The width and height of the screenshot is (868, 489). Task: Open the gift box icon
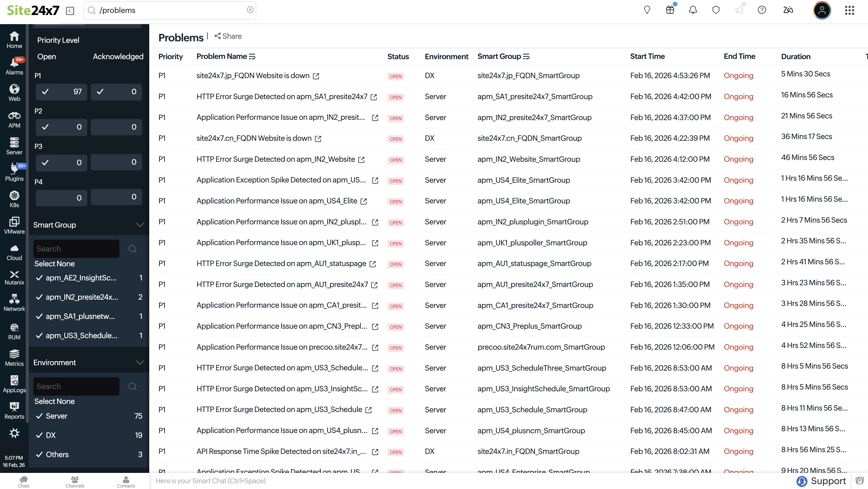tap(670, 10)
